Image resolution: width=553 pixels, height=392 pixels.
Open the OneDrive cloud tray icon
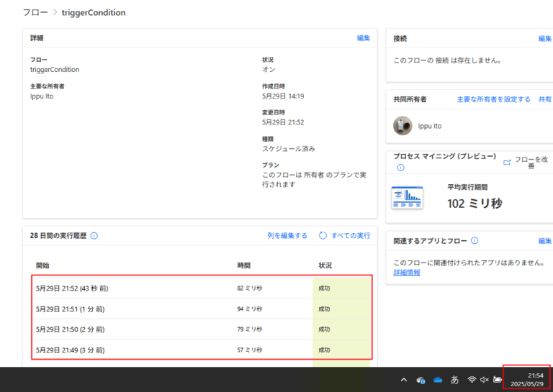coord(438,380)
